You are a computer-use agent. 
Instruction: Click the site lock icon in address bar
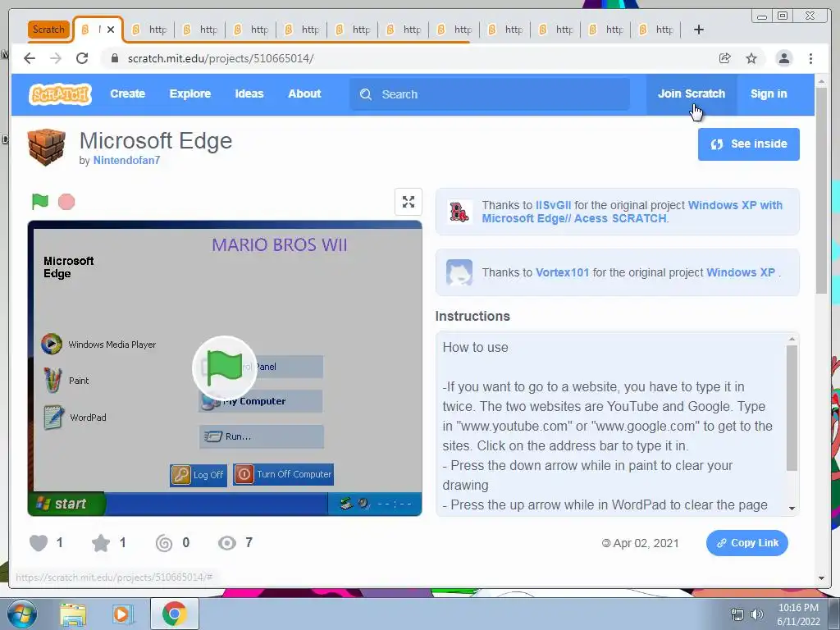(x=115, y=58)
